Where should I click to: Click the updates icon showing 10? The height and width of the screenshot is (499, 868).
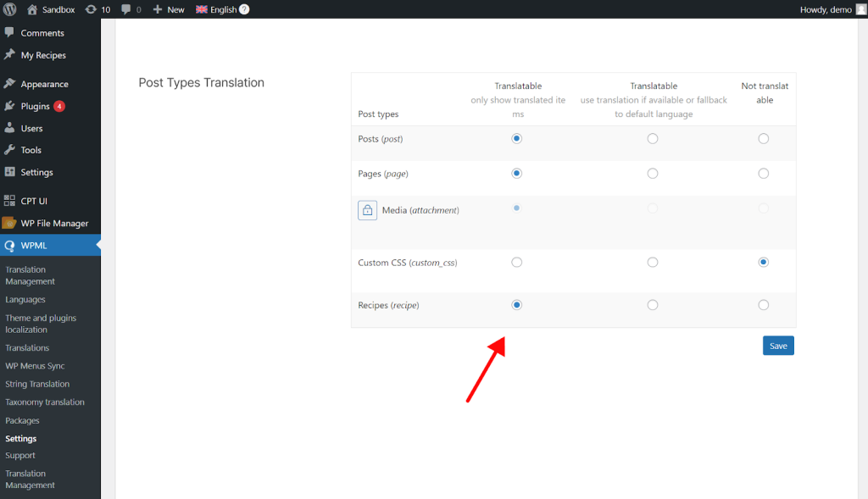(x=91, y=9)
